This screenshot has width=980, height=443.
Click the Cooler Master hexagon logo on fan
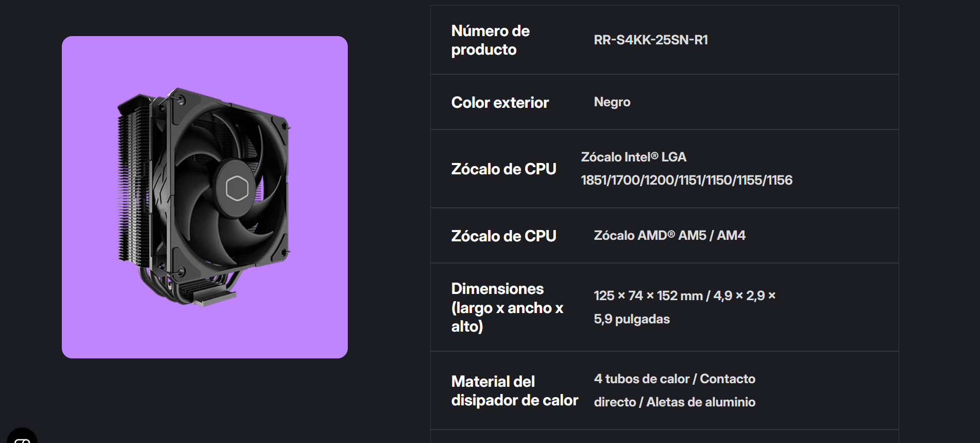237,188
